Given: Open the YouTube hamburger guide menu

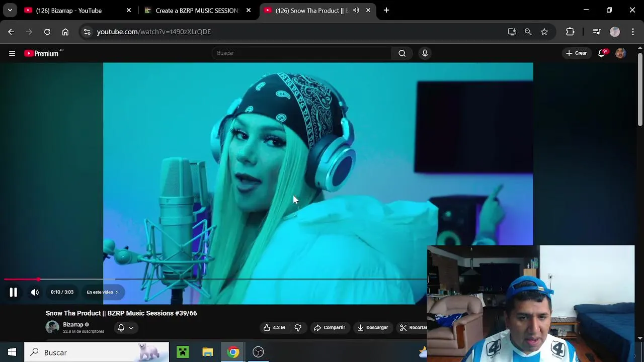Looking at the screenshot, I should click(12, 53).
